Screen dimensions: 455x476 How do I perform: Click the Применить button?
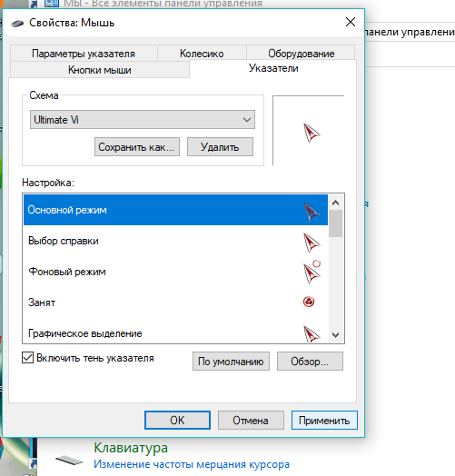coord(324,421)
